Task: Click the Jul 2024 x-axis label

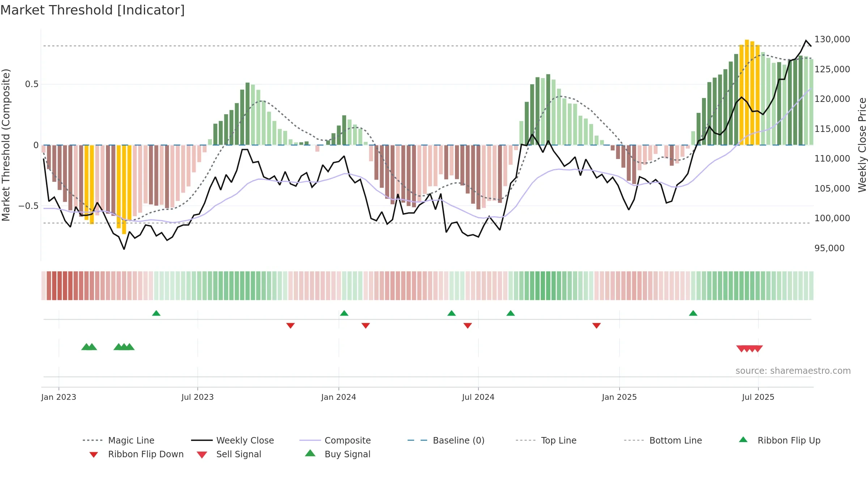Action: (x=478, y=397)
